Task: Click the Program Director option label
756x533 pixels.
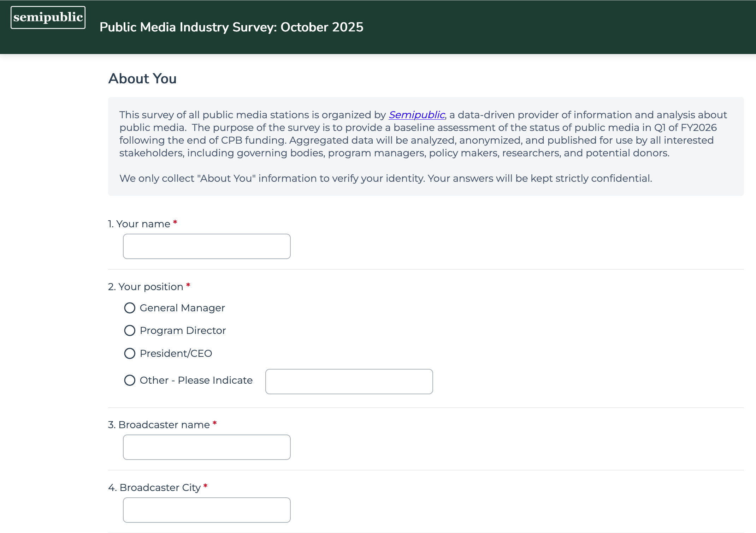Action: coord(183,330)
